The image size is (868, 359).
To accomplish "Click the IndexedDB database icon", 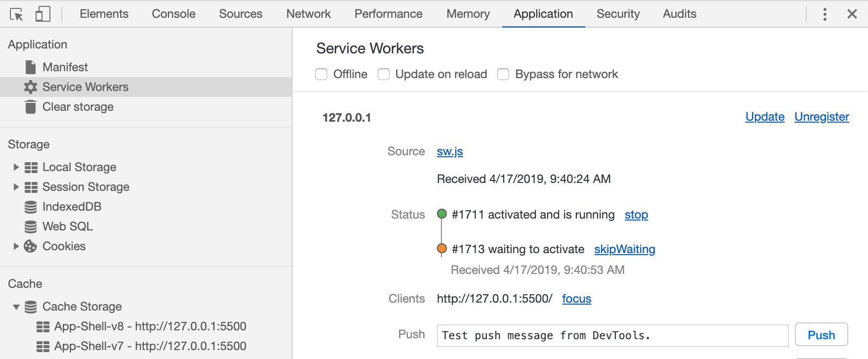I will click(31, 207).
